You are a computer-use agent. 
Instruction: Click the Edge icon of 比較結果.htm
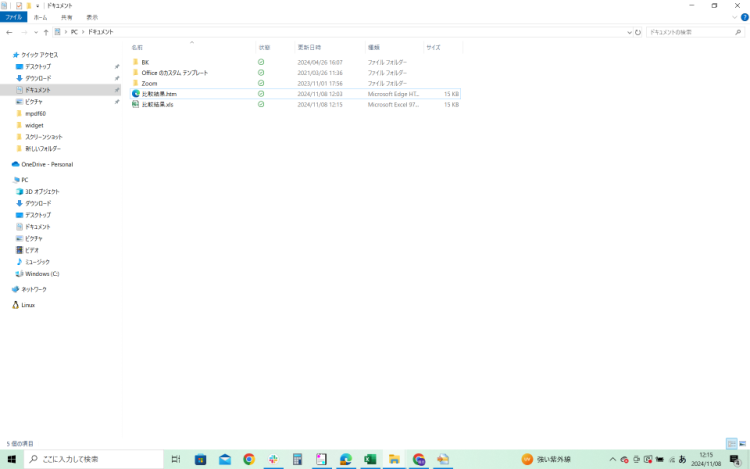[x=135, y=93]
